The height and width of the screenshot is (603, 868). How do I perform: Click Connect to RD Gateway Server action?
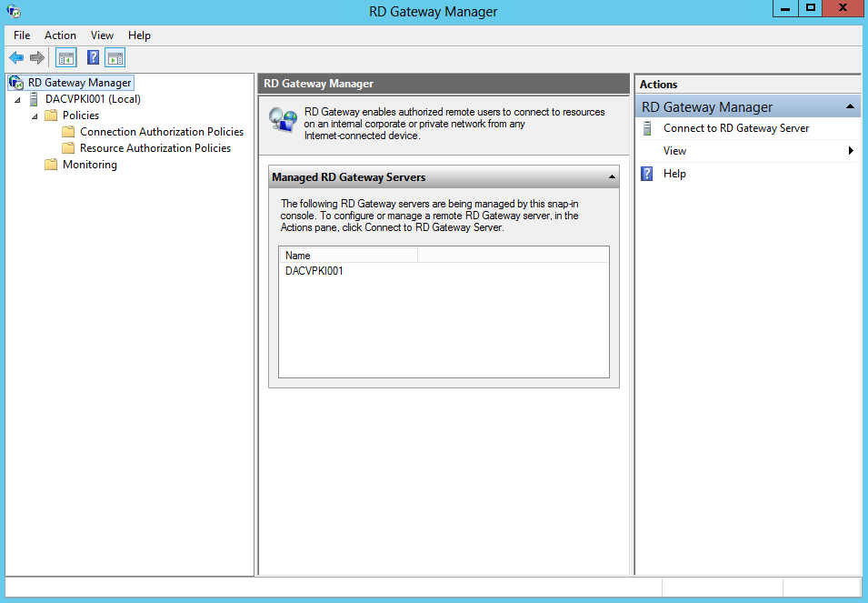[x=736, y=128]
